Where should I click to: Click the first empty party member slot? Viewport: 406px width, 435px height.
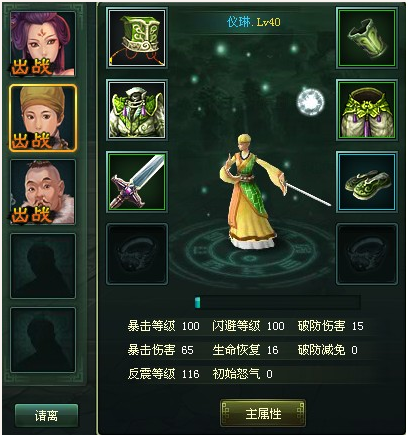[43, 266]
